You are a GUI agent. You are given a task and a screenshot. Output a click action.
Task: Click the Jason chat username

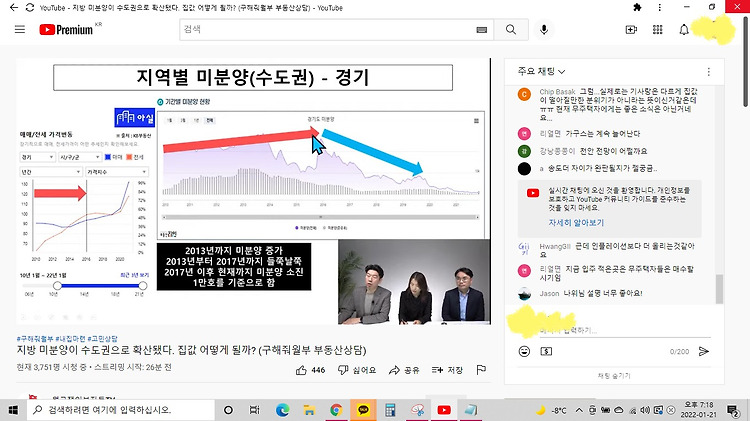click(549, 293)
